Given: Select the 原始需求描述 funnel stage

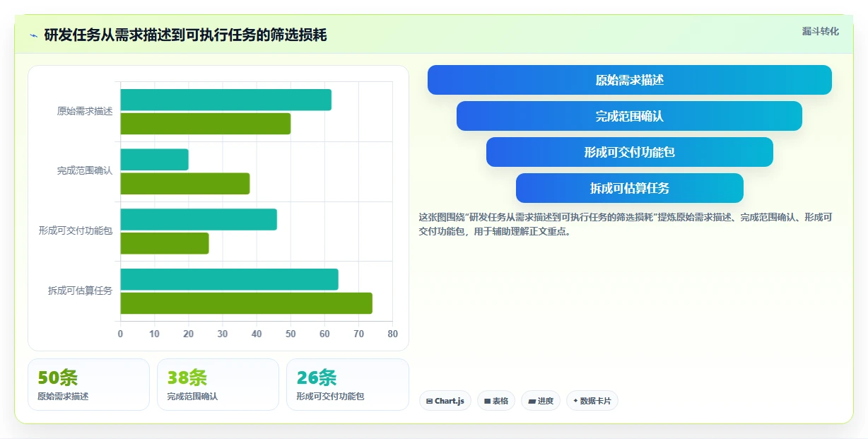Looking at the screenshot, I should click(x=629, y=80).
